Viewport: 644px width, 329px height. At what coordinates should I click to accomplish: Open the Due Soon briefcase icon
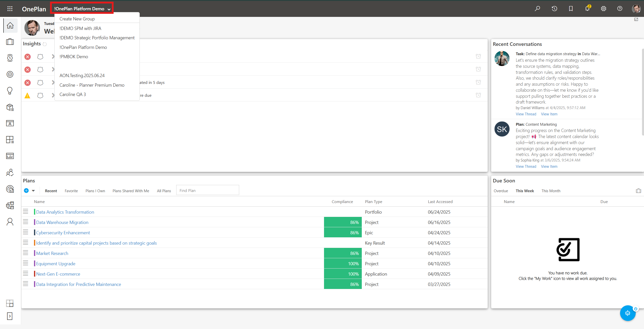(638, 191)
